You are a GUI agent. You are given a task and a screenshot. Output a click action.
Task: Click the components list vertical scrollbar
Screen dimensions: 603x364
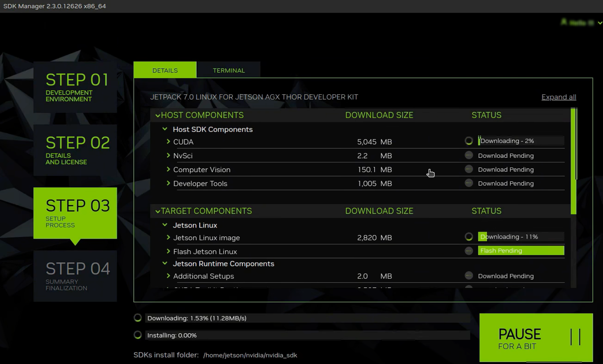tap(573, 161)
